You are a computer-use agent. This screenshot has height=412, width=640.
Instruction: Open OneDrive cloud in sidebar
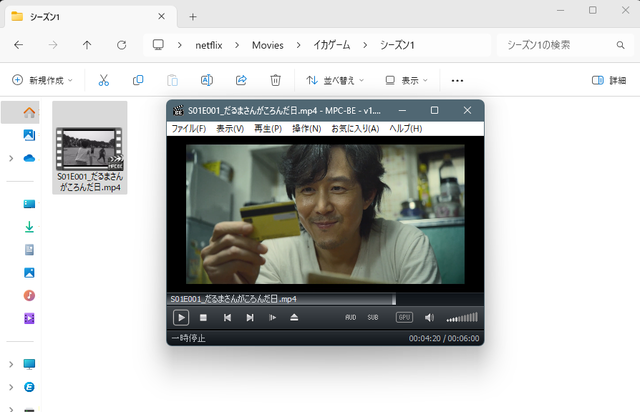[x=29, y=158]
